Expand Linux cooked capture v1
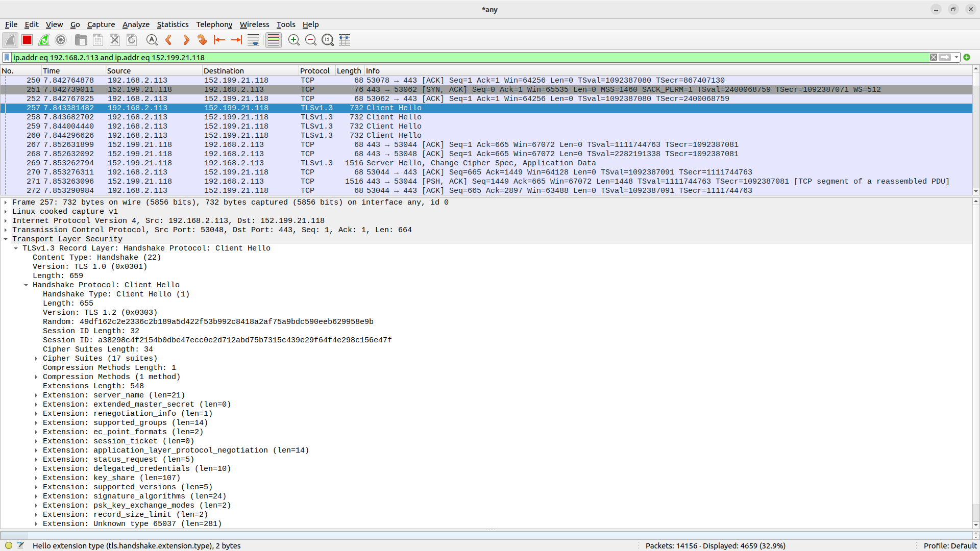980x551 pixels. pyautogui.click(x=6, y=212)
